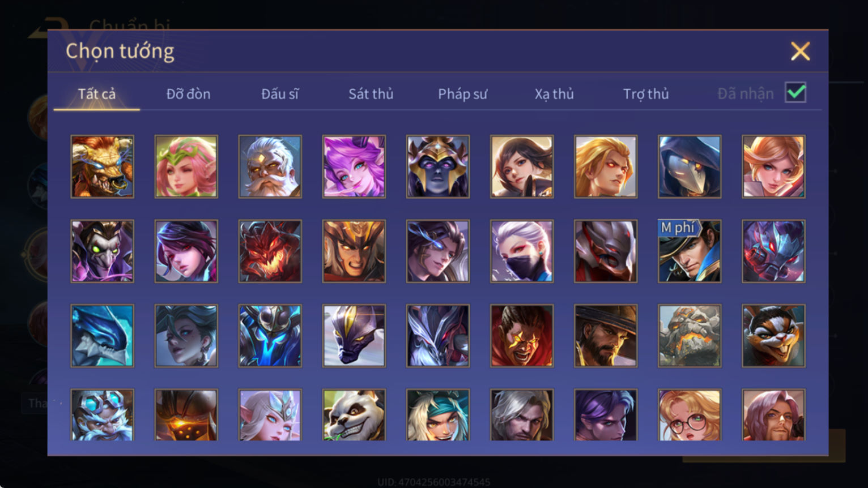The image size is (868, 488).
Task: Select the blonde girl with glasses hero
Action: (x=690, y=415)
